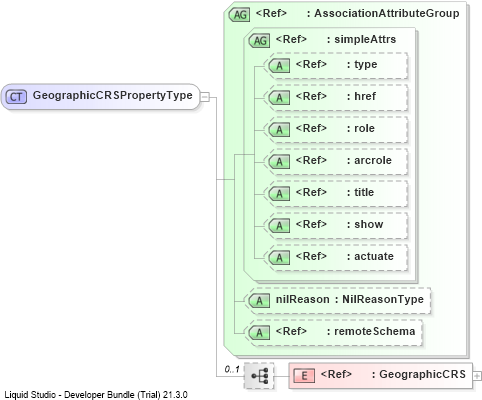The image size is (482, 400).
Task: Click the A icon for show attribute
Action: pos(279,225)
